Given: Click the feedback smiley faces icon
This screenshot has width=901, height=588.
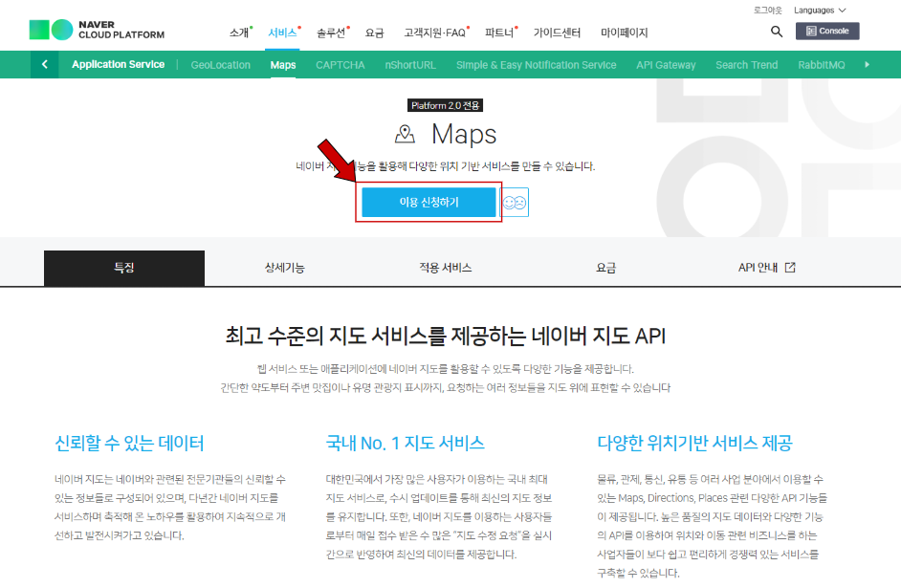Looking at the screenshot, I should [x=515, y=202].
